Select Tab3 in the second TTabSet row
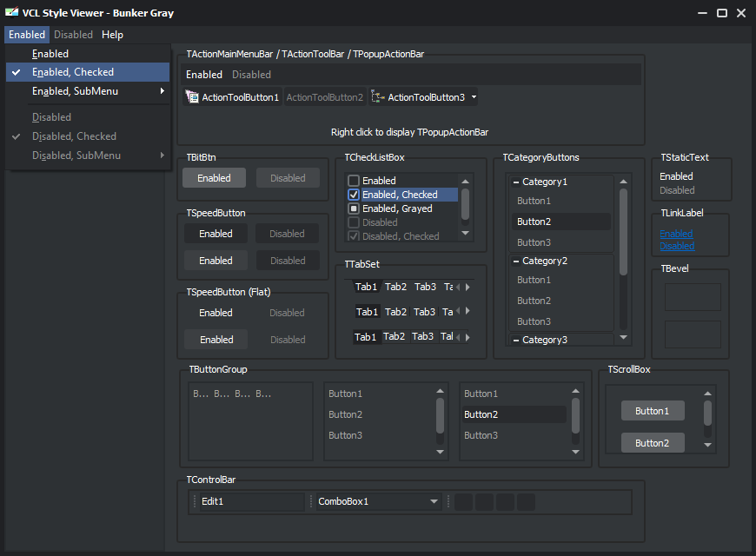The height and width of the screenshot is (556, 756). pos(424,312)
